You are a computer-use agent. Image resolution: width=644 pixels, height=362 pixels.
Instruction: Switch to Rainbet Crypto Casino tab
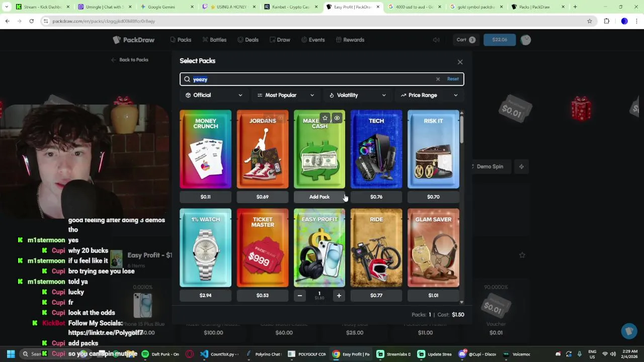291,7
